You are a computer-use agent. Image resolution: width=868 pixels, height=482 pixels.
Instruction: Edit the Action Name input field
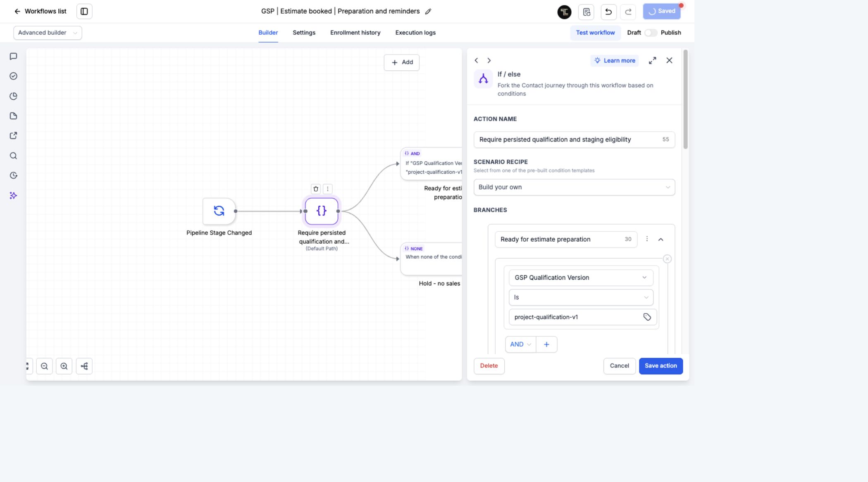point(574,139)
